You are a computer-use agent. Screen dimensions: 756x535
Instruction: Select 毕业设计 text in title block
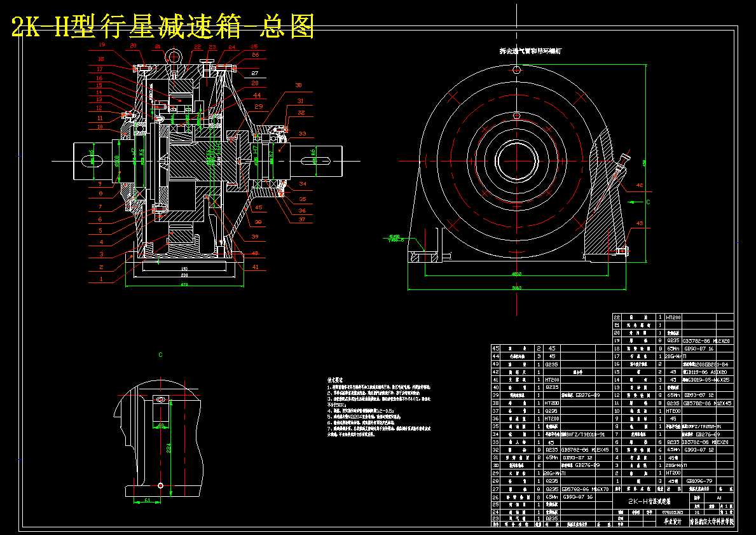pos(672,522)
